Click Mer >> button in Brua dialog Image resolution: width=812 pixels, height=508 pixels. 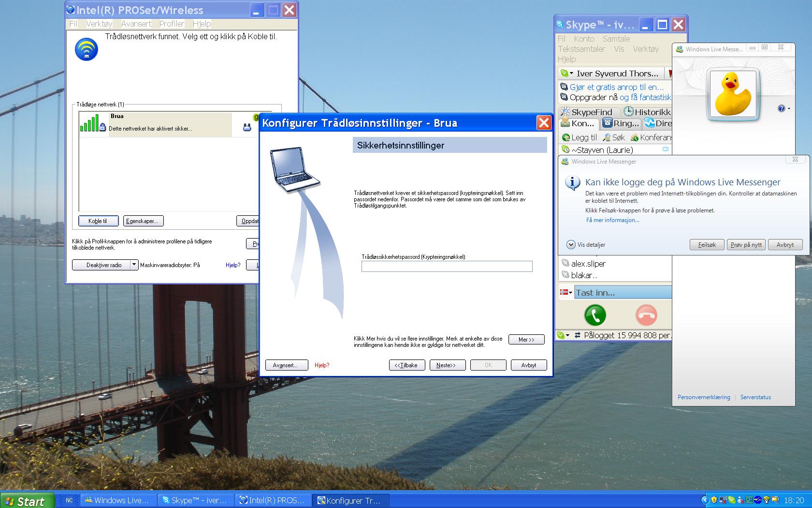point(526,340)
